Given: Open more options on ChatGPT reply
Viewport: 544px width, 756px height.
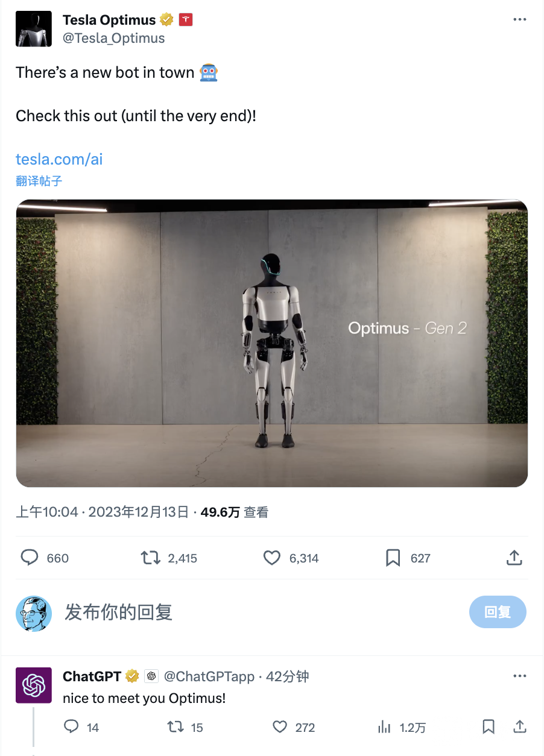Looking at the screenshot, I should (x=520, y=676).
